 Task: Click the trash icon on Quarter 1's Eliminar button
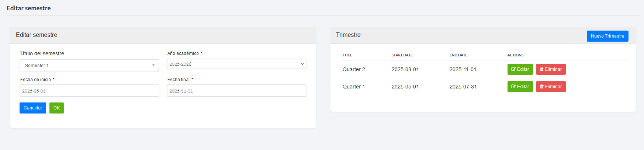coord(542,87)
